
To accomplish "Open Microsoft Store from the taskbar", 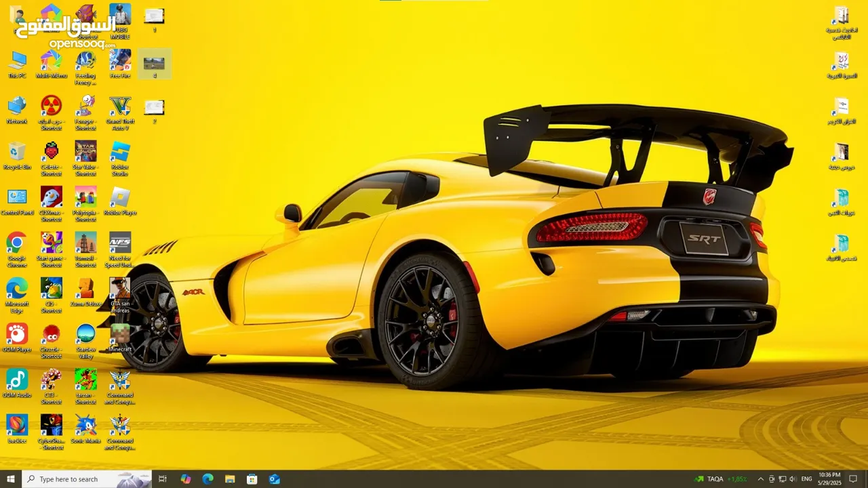I will [x=252, y=479].
